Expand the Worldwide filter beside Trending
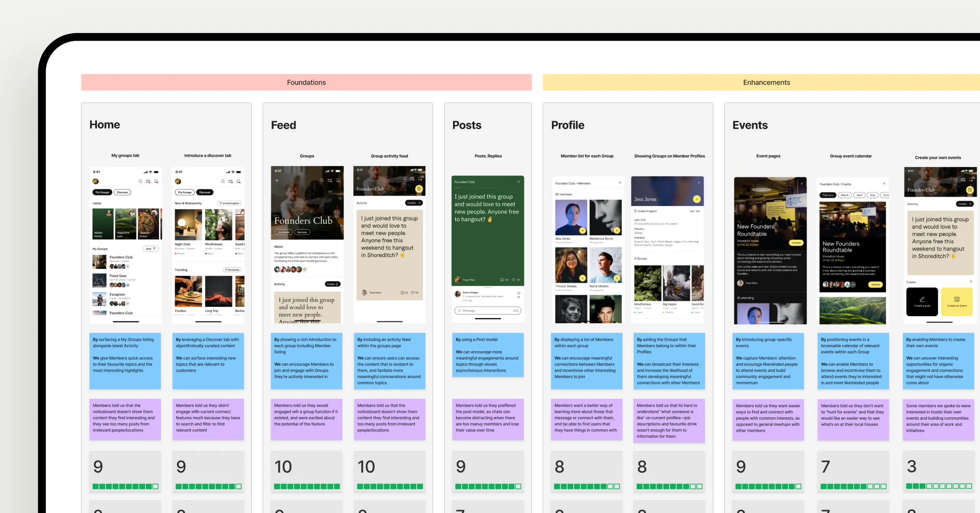 232,270
